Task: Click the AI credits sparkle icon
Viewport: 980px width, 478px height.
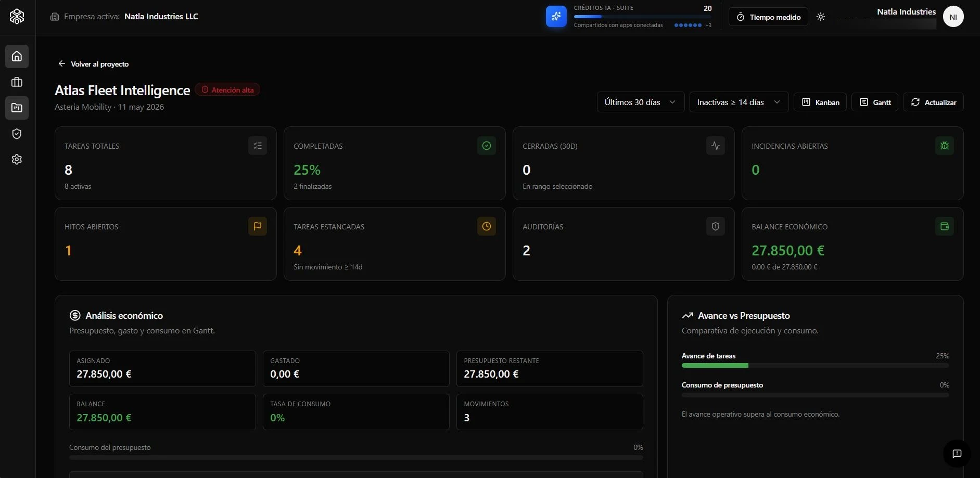Action: 556,17
